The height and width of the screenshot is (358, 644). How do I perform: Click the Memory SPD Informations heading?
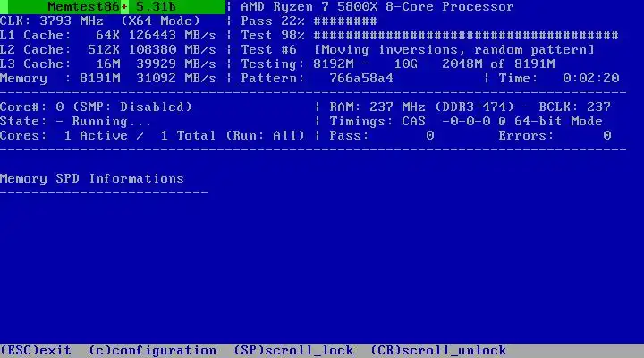pyautogui.click(x=92, y=178)
